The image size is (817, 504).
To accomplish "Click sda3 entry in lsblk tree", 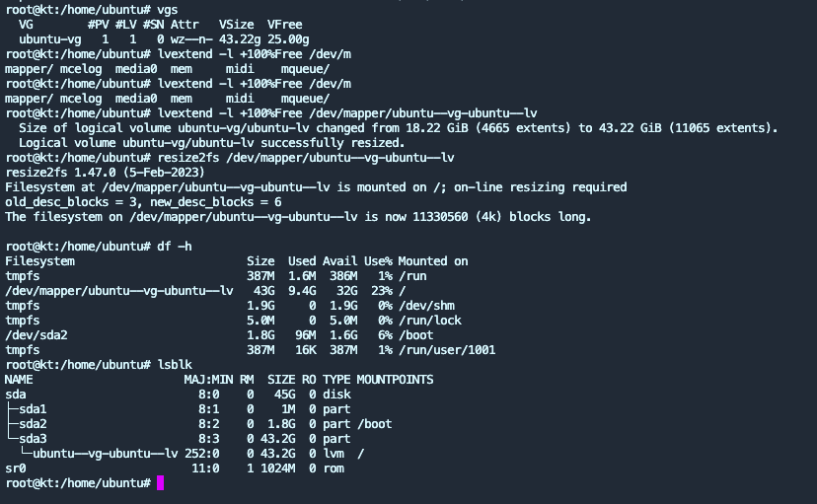I will [33, 439].
